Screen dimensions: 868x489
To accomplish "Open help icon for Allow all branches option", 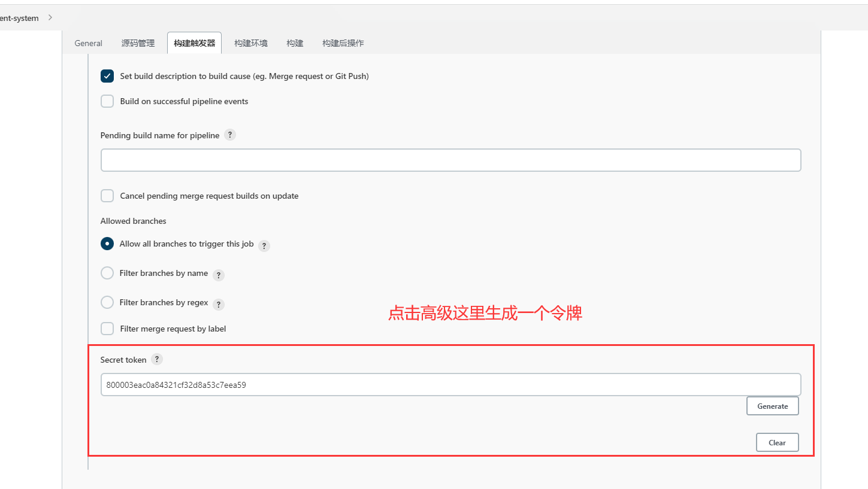I will pyautogui.click(x=264, y=245).
